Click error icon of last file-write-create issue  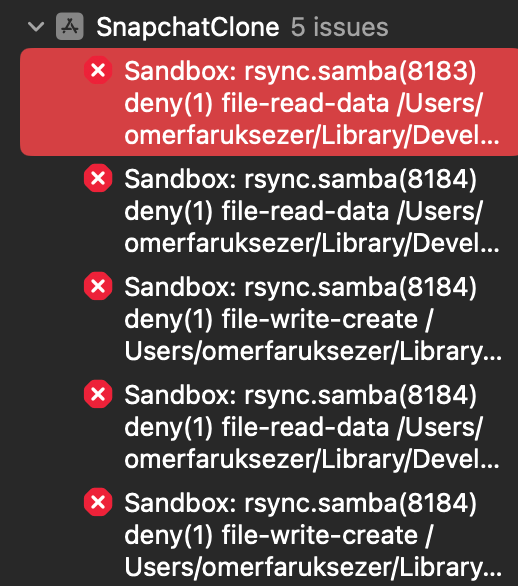pyautogui.click(x=98, y=502)
